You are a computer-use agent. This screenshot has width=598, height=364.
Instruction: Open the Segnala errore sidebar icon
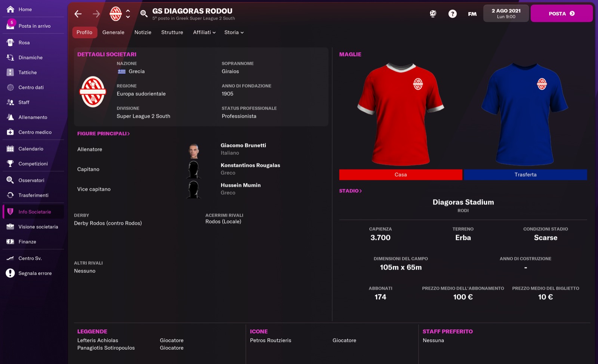(x=10, y=273)
